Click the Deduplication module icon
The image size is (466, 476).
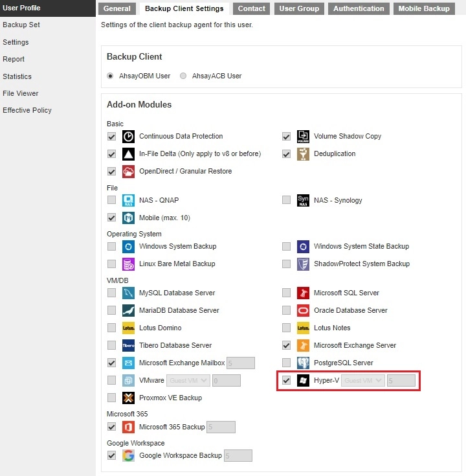point(303,154)
